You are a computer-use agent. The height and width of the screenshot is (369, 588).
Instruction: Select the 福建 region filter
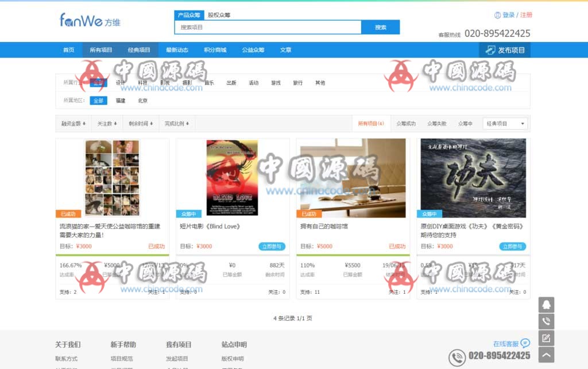click(121, 100)
